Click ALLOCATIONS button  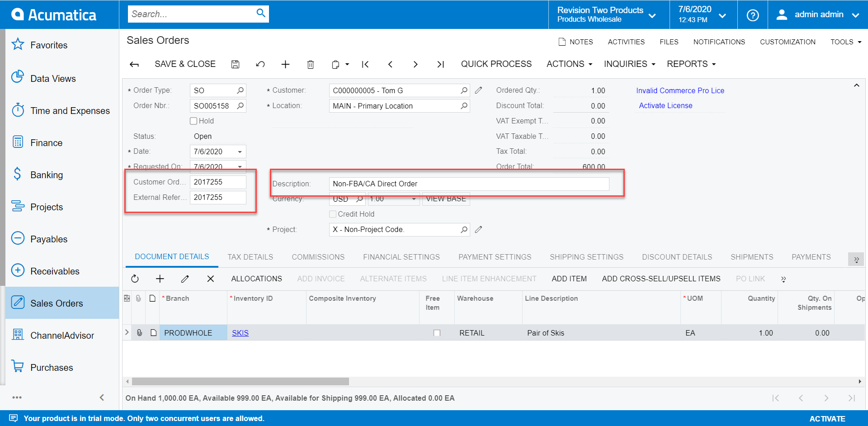click(257, 279)
